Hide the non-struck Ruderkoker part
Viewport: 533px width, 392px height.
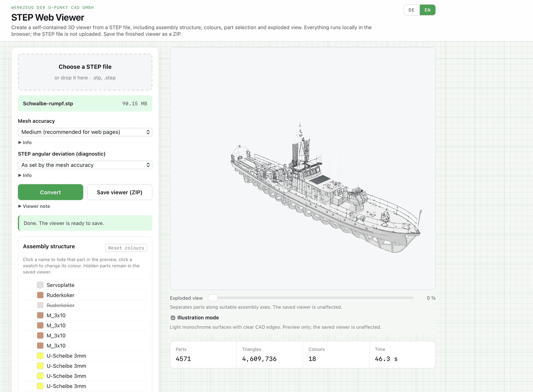pos(61,295)
